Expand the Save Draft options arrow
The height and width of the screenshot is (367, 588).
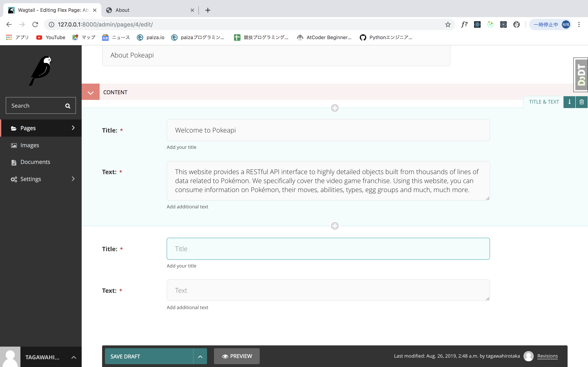coord(200,356)
